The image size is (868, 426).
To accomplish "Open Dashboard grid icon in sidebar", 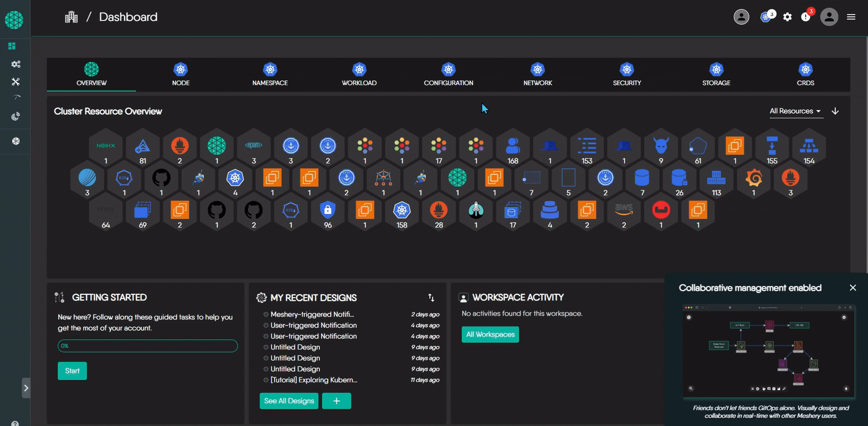I will (x=12, y=46).
